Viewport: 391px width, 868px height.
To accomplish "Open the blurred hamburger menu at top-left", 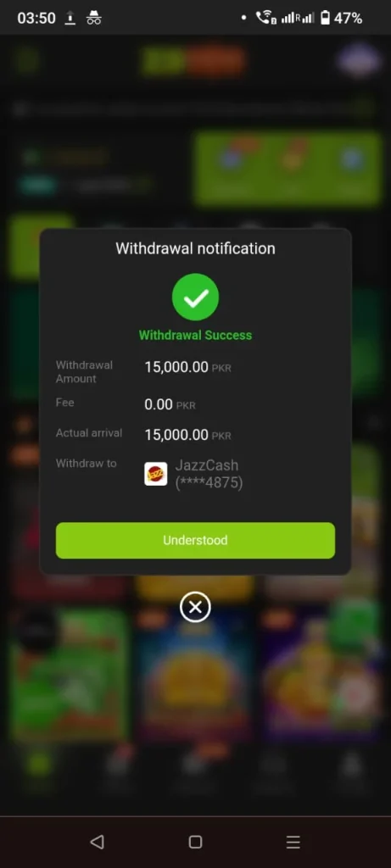I will 25,60.
